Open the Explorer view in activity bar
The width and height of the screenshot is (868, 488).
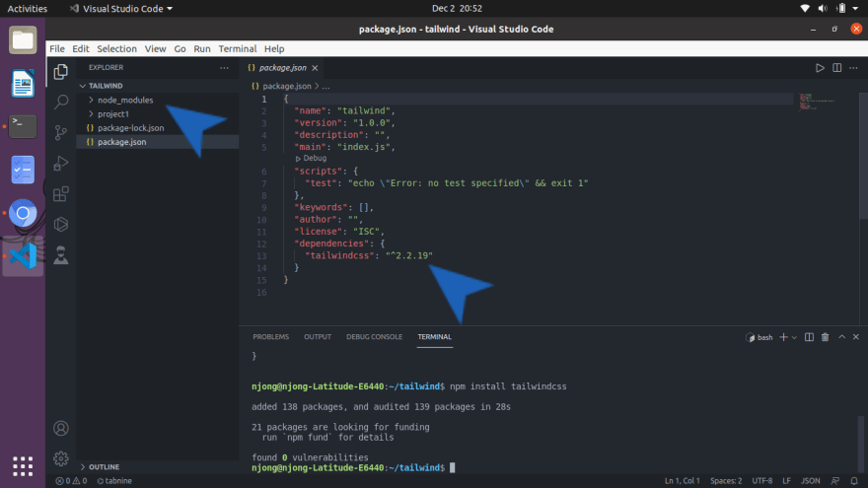coord(61,71)
